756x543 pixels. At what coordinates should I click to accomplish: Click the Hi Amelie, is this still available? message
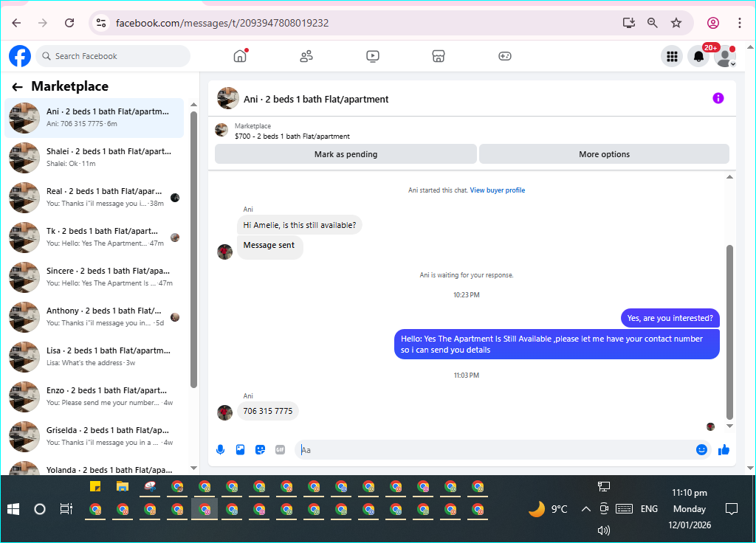[300, 225]
